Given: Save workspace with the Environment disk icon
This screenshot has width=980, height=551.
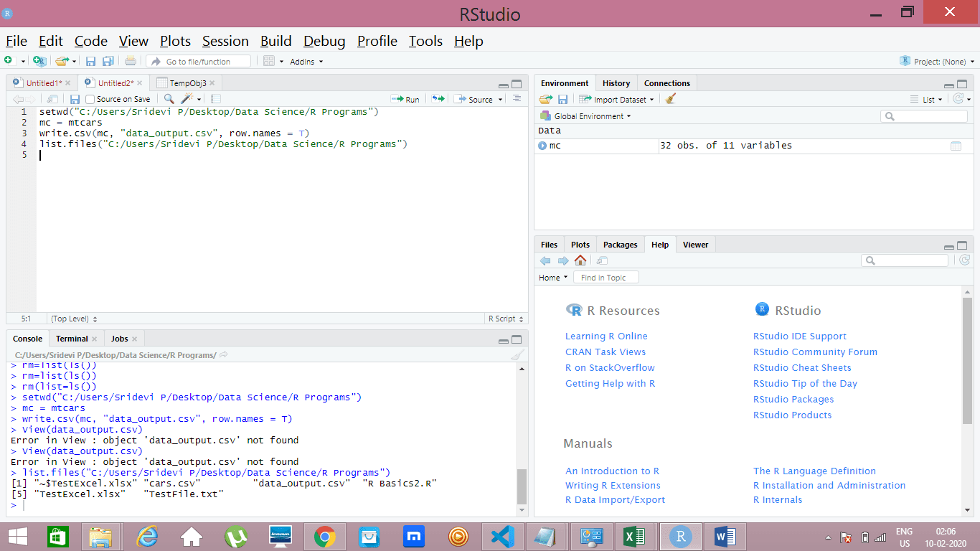Looking at the screenshot, I should (562, 99).
